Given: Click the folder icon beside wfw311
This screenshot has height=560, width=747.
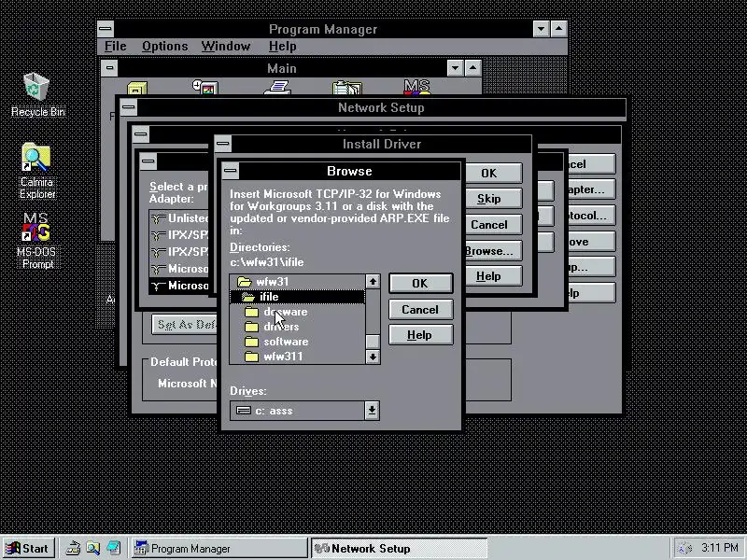Looking at the screenshot, I should 251,357.
